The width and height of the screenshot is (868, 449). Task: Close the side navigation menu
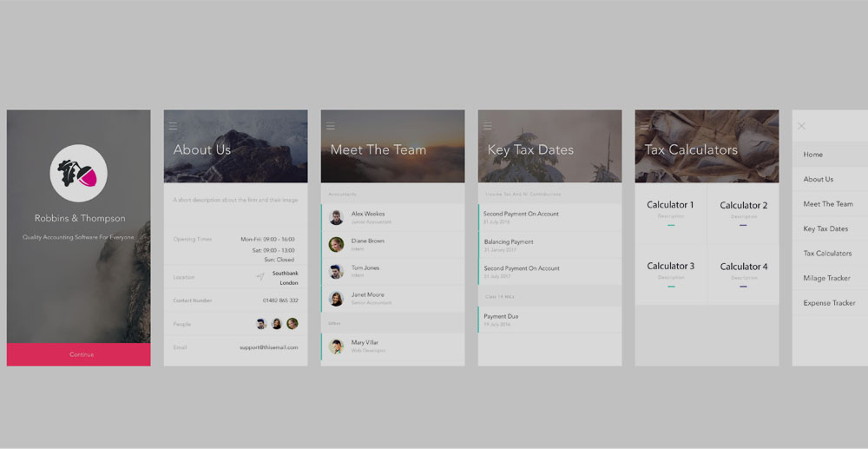[x=801, y=127]
